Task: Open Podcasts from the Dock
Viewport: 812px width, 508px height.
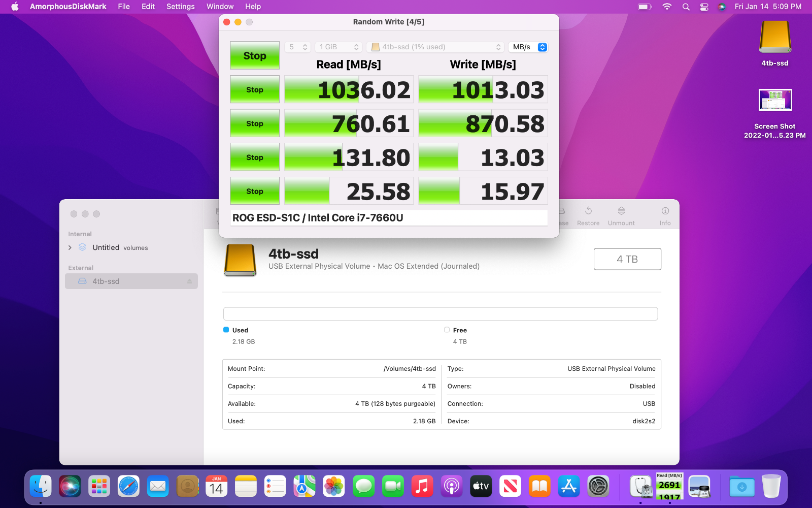Action: click(452, 487)
